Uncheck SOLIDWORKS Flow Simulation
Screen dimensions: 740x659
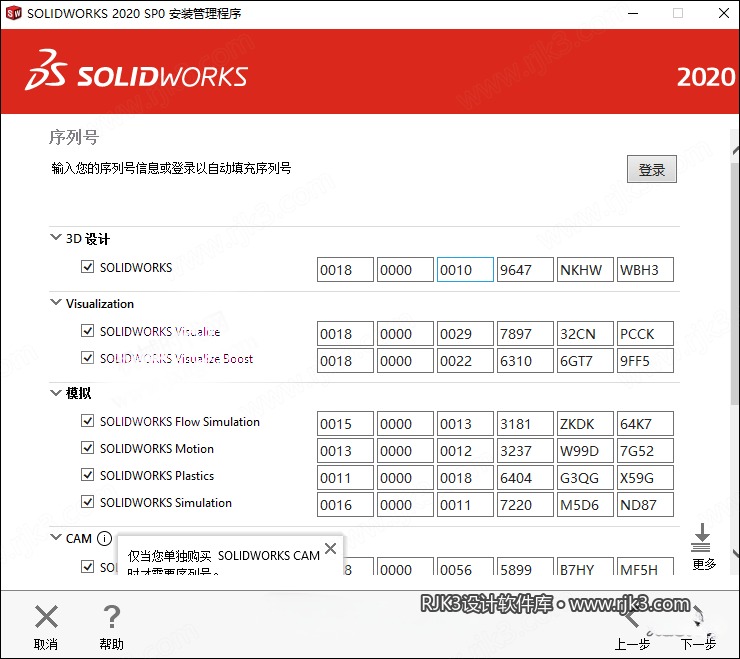tap(87, 421)
